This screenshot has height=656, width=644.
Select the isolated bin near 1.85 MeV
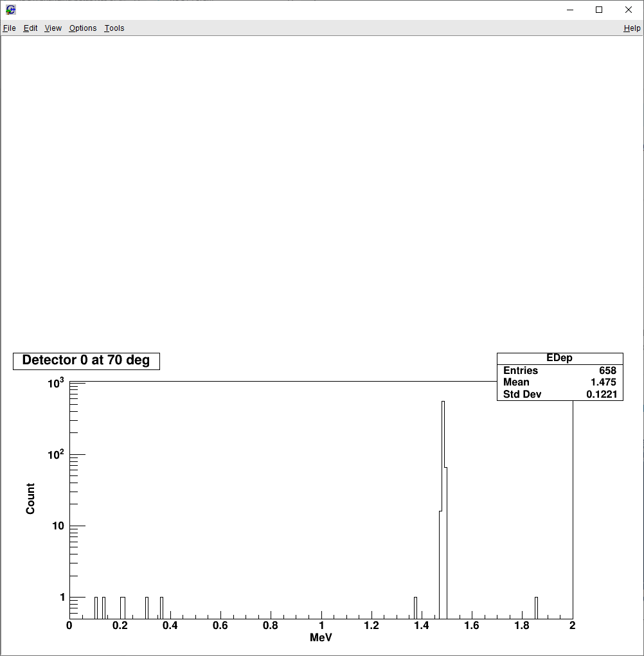[536, 608]
